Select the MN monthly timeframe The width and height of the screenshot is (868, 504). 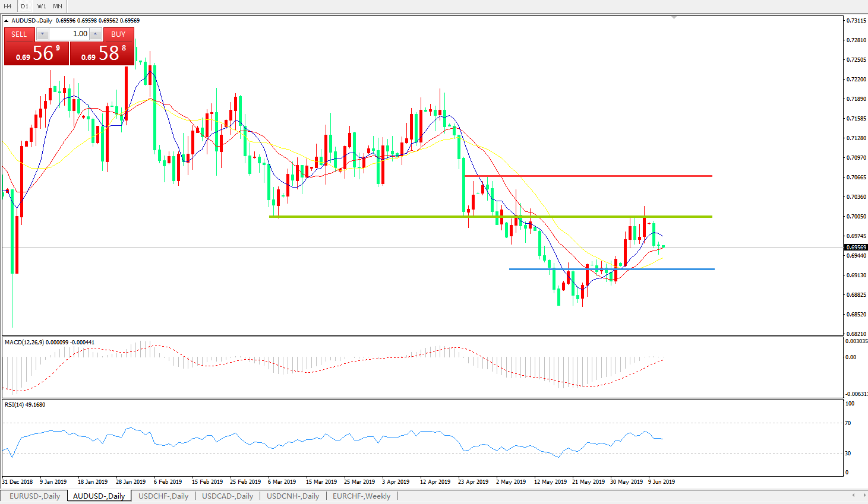pyautogui.click(x=58, y=6)
